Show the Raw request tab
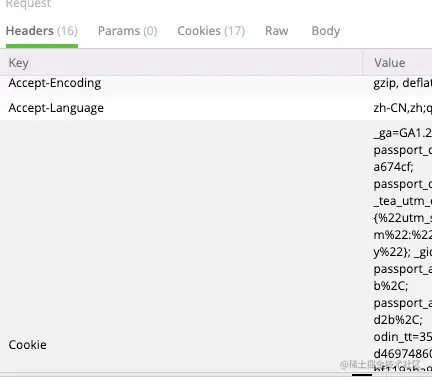 click(x=277, y=31)
